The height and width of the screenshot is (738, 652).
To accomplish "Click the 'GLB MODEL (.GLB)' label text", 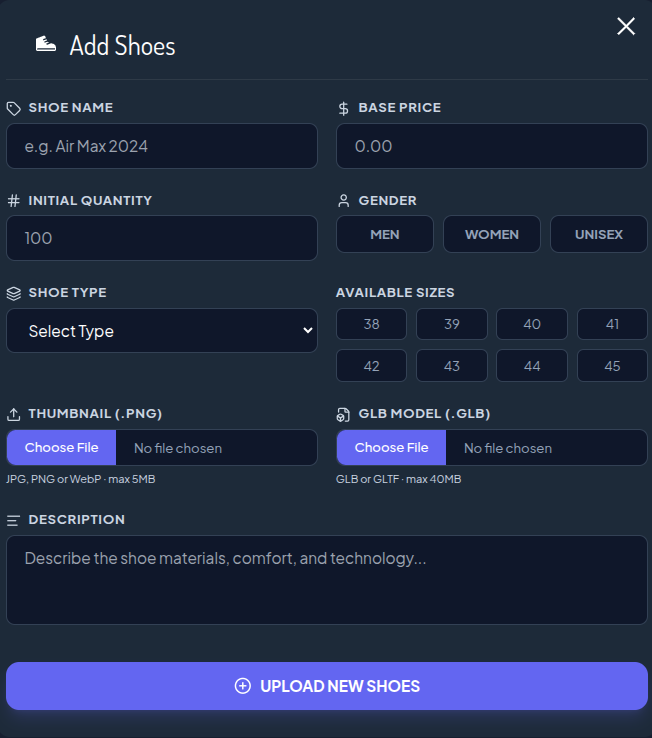I will (x=424, y=414).
